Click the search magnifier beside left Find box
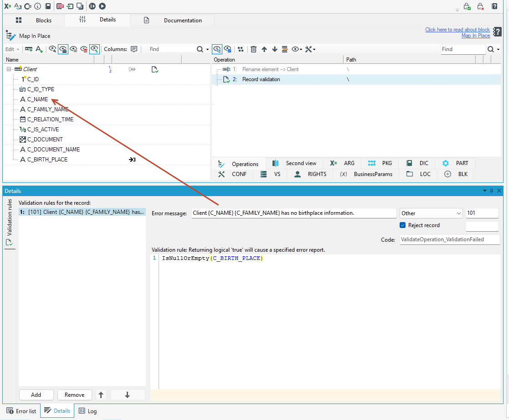 (200, 49)
